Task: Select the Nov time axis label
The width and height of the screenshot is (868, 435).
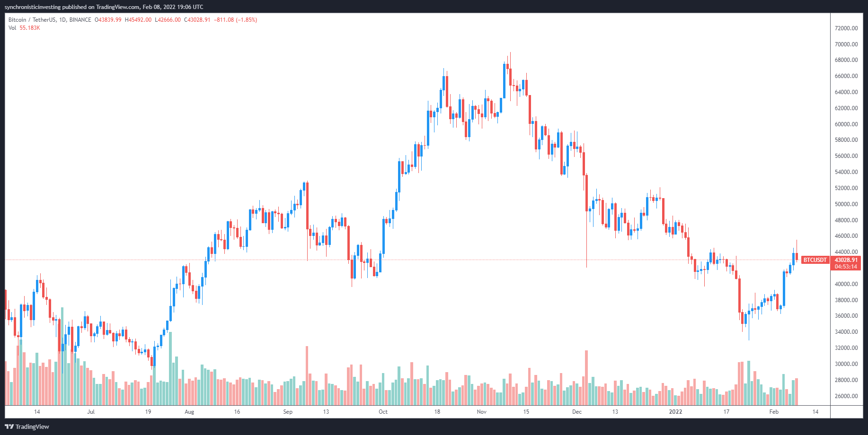Action: (481, 412)
